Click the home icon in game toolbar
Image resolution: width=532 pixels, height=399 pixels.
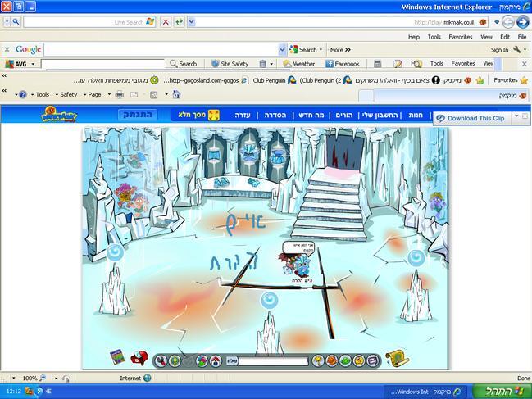(x=215, y=360)
